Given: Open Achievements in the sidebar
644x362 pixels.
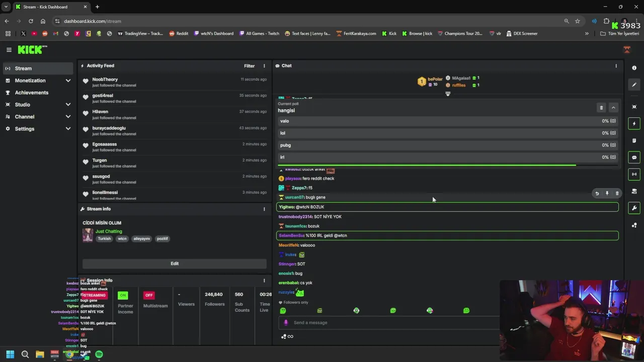Looking at the screenshot, I should [38, 93].
